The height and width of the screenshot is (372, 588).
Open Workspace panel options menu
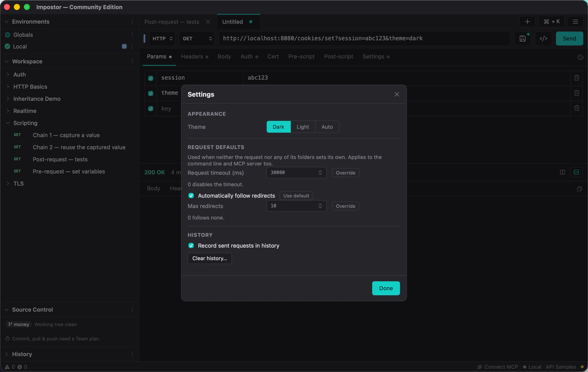[x=132, y=61]
